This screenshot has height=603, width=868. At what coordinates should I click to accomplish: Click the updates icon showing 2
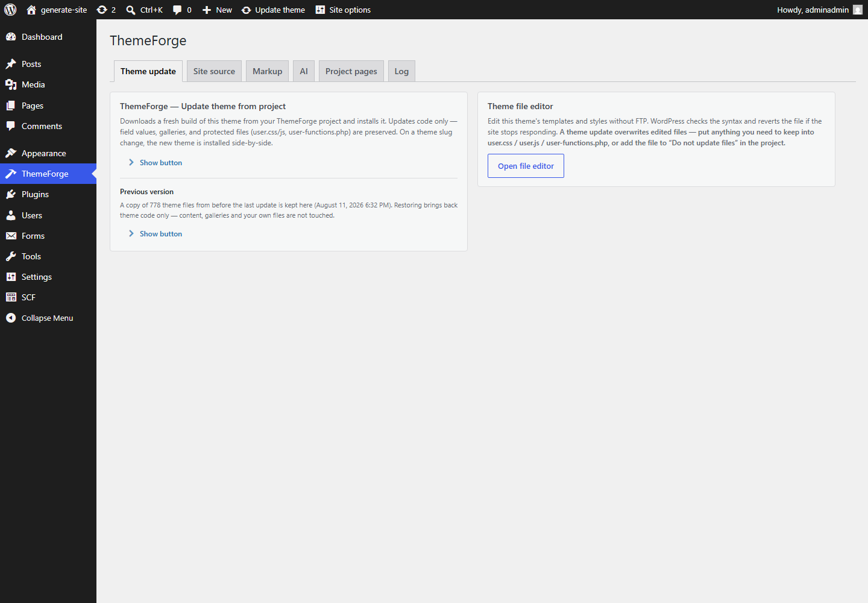coord(102,10)
